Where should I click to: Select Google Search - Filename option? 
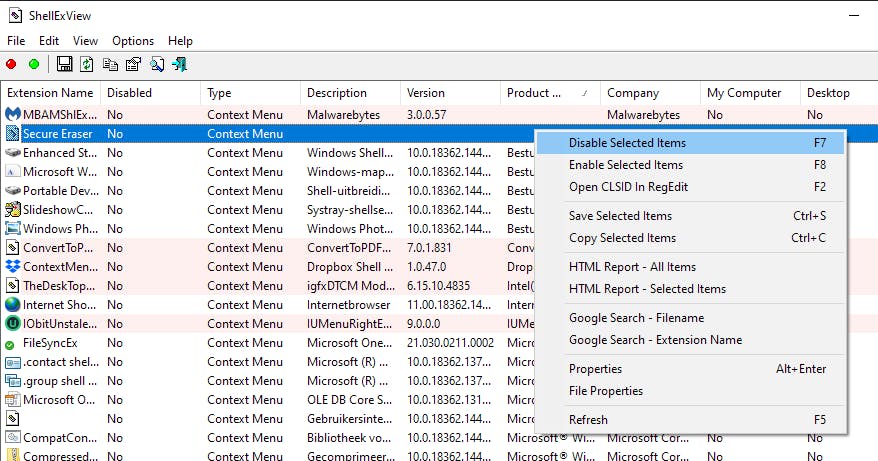pyautogui.click(x=636, y=318)
